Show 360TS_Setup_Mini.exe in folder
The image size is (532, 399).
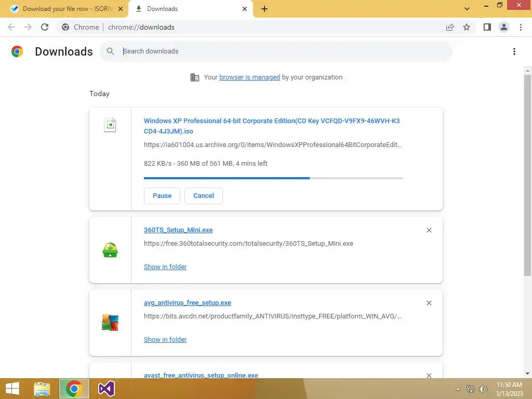[x=165, y=267]
